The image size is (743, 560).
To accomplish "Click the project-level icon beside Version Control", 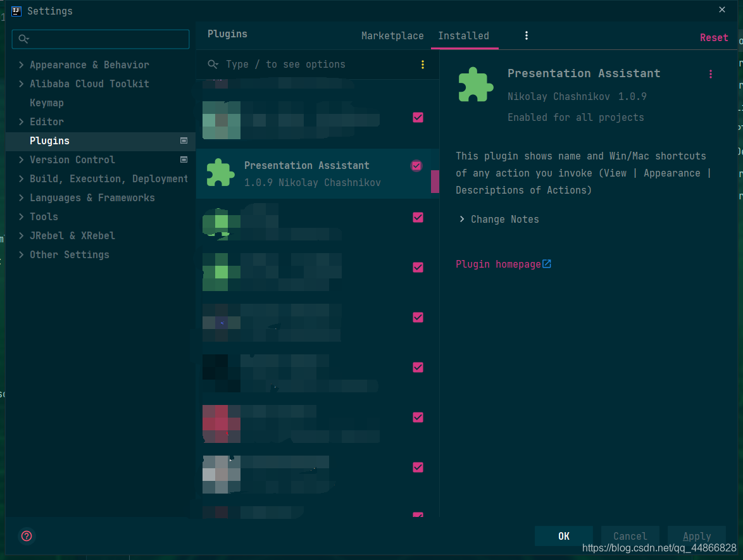I will (184, 159).
